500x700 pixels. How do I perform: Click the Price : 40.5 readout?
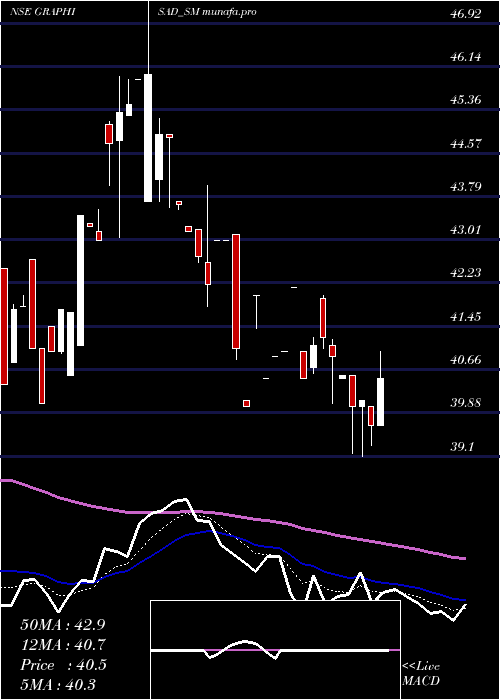[x=63, y=665]
